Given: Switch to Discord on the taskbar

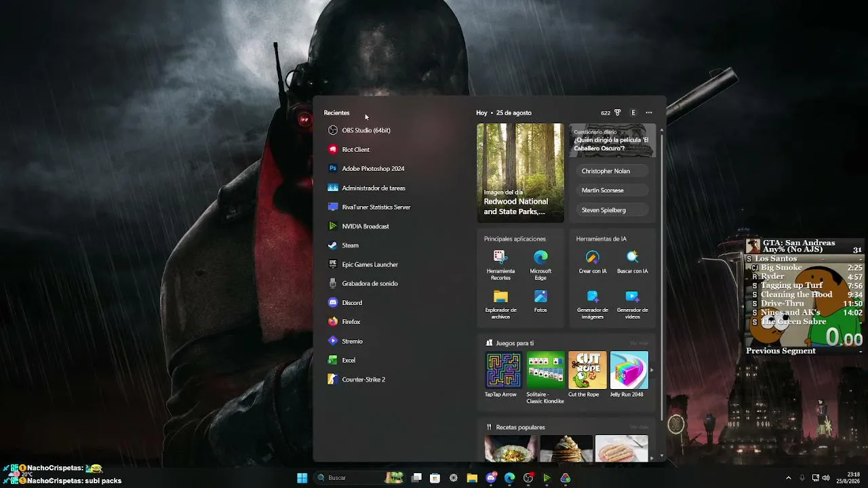Looking at the screenshot, I should pyautogui.click(x=491, y=478).
